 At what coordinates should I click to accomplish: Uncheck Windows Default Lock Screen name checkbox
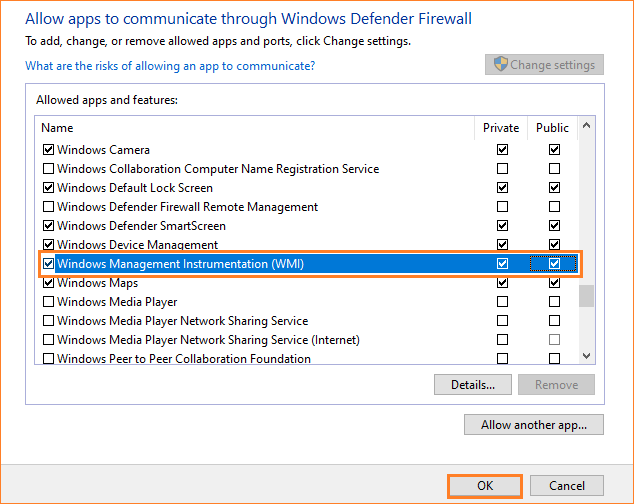pos(49,188)
